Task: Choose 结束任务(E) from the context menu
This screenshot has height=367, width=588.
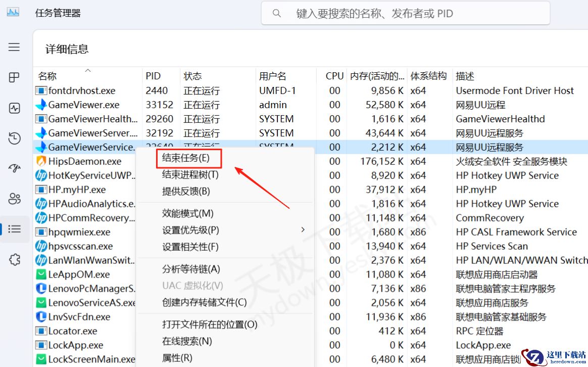Action: [x=185, y=158]
